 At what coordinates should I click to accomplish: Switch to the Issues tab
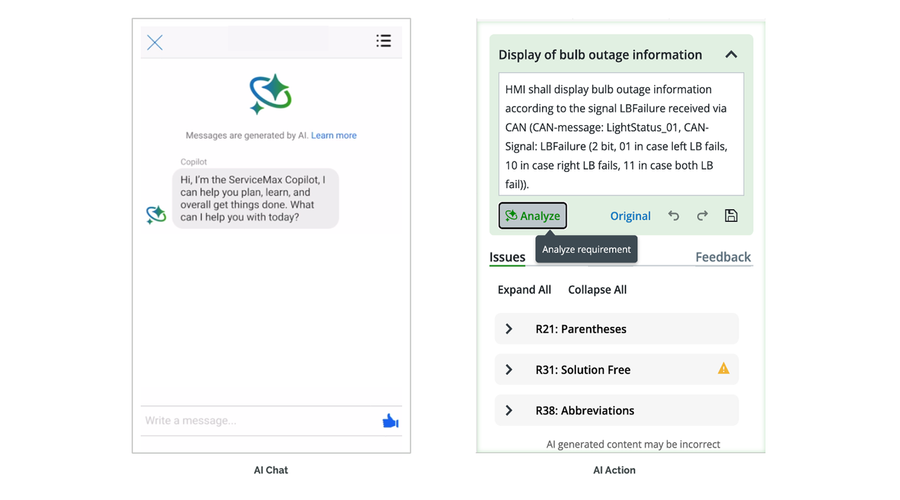click(x=507, y=257)
